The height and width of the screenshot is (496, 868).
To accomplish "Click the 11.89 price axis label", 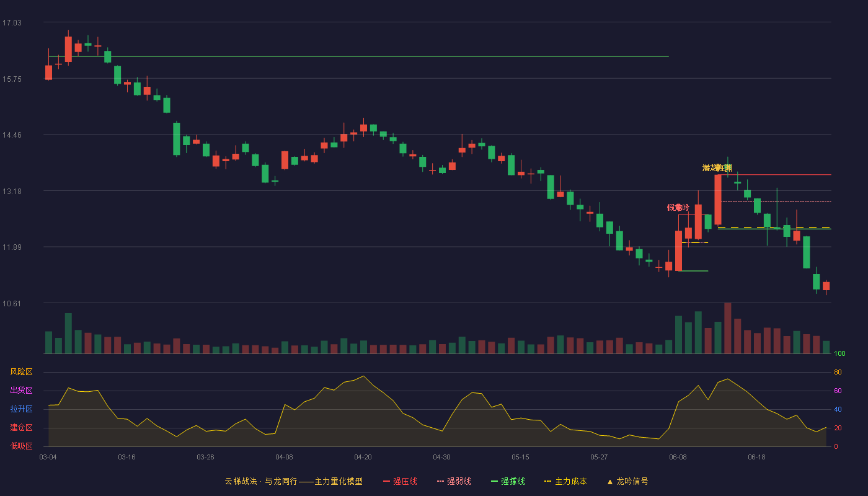I will 12,247.
